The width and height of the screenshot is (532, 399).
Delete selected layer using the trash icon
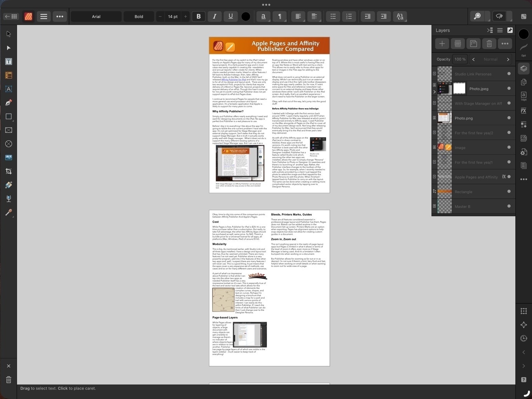pos(489,44)
